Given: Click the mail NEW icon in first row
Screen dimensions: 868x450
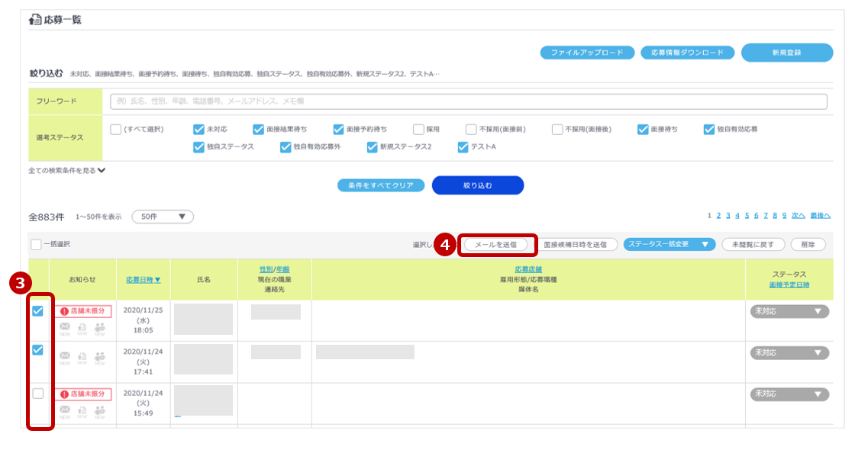Looking at the screenshot, I should (65, 328).
